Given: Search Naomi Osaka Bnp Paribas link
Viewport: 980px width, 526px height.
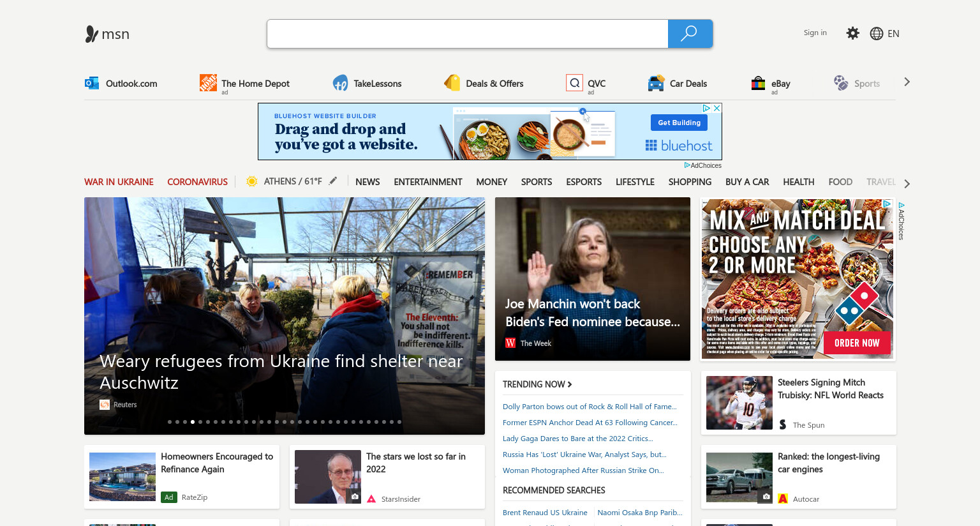Looking at the screenshot, I should tap(640, 513).
